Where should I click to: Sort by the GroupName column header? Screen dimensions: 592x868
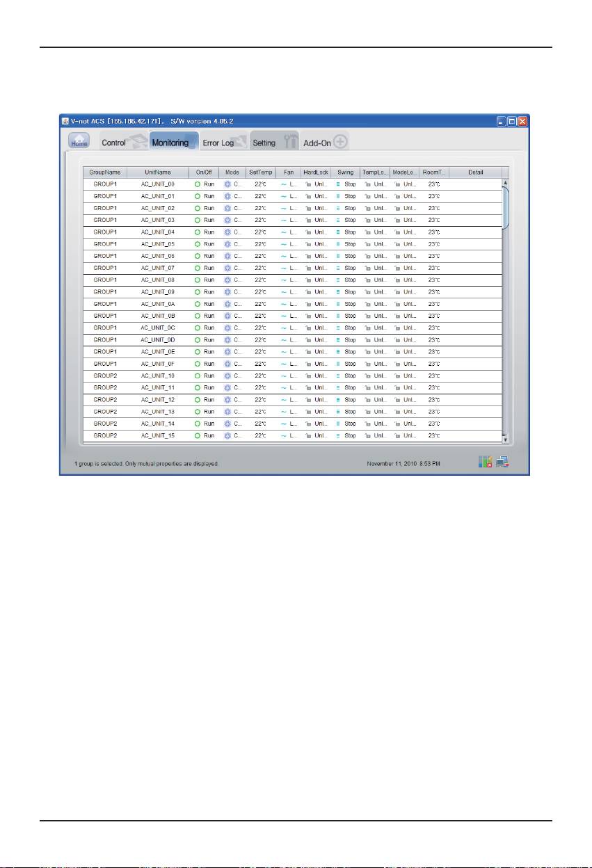click(x=105, y=172)
